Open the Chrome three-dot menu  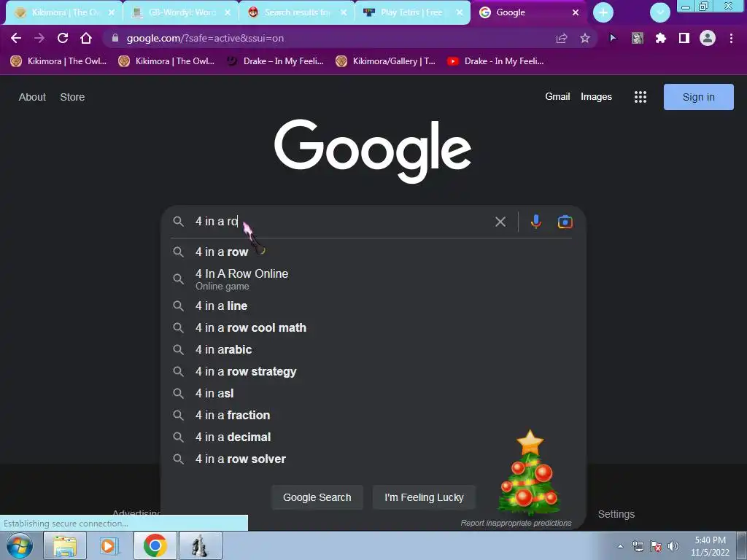731,38
